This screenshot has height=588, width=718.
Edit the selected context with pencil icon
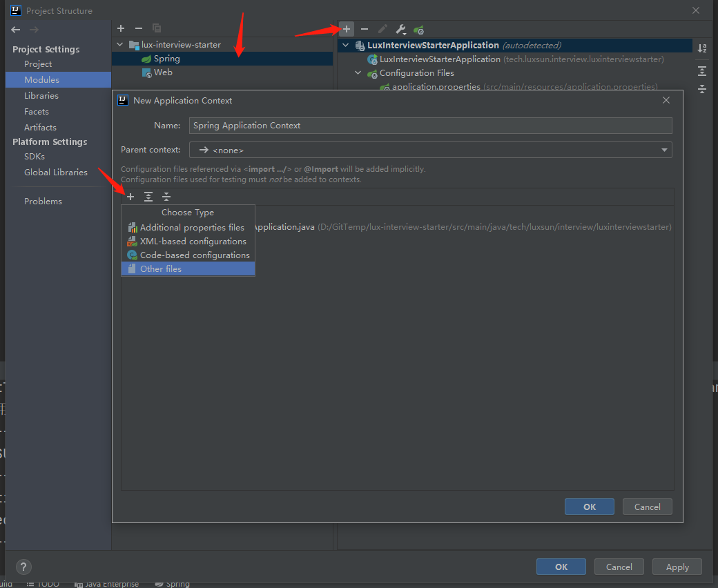pyautogui.click(x=382, y=29)
